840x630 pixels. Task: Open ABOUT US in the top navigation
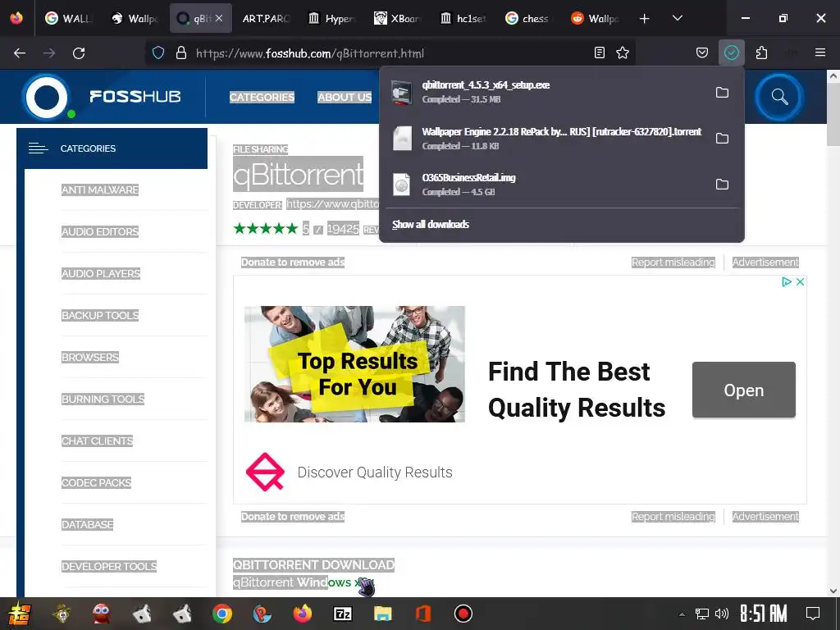(x=345, y=97)
